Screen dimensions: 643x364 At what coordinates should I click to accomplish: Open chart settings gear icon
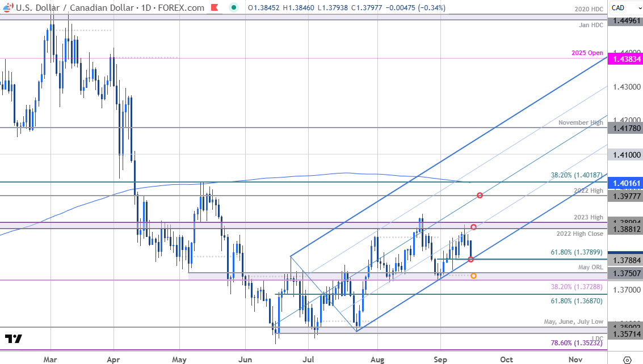pos(627,360)
